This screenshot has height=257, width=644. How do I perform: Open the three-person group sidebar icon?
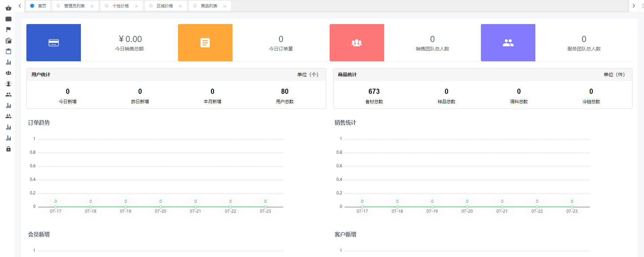[x=8, y=73]
